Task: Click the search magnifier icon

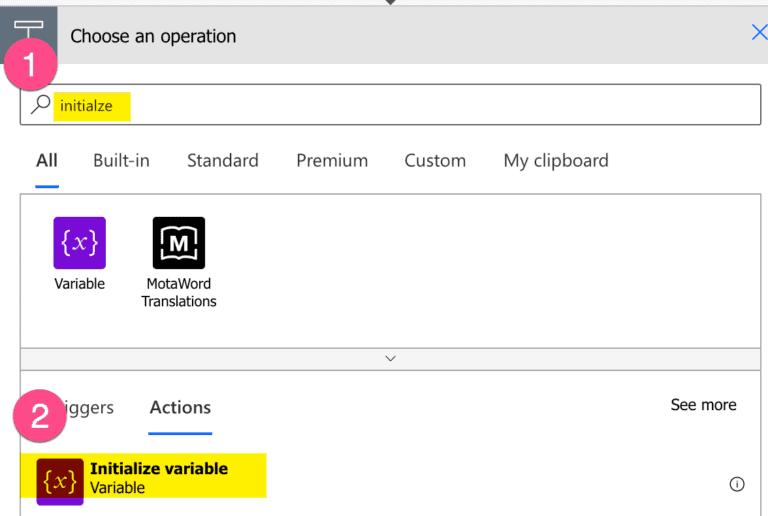Action: pos(41,104)
